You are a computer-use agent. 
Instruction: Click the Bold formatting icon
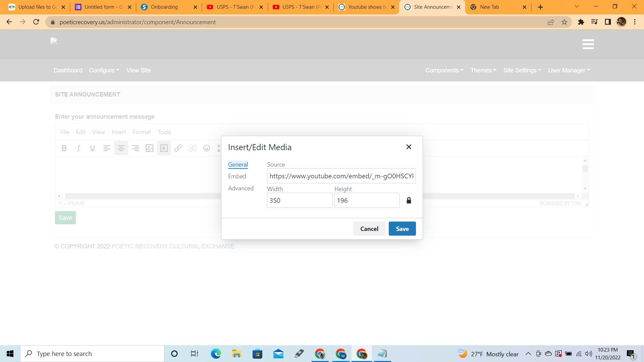coord(64,148)
